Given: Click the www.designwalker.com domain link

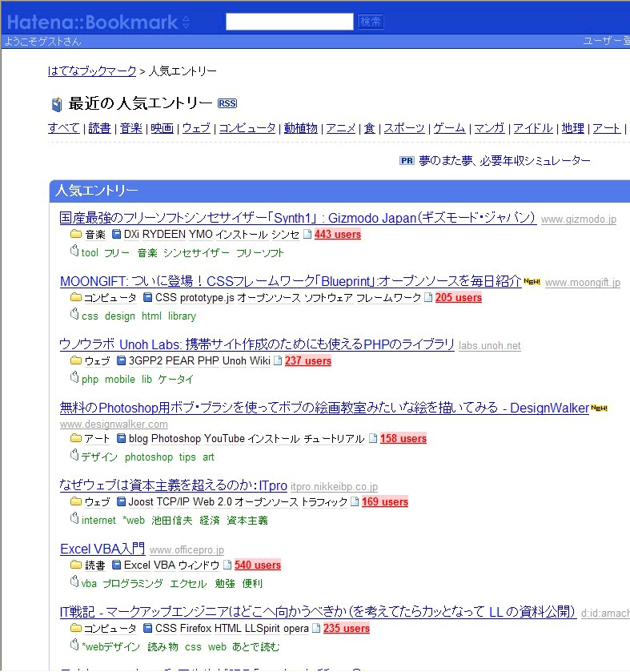Looking at the screenshot, I should coord(114,425).
